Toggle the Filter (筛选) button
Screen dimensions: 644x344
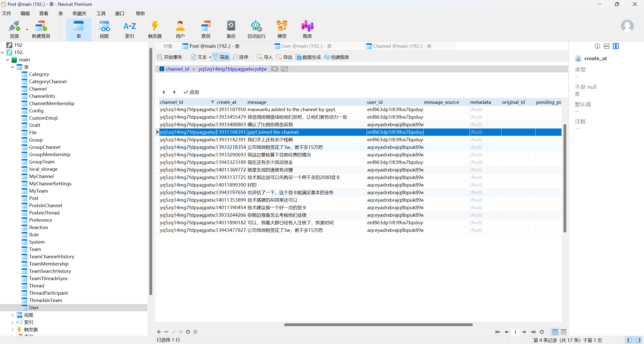[221, 57]
